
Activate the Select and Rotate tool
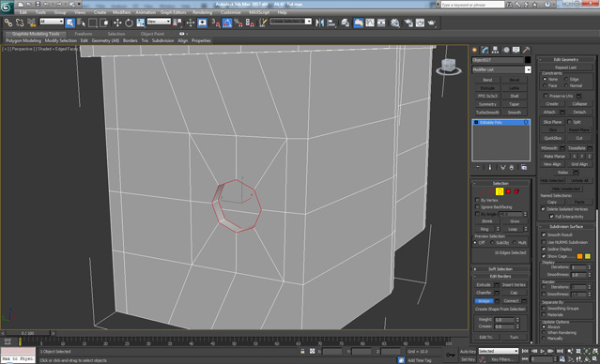[129, 23]
